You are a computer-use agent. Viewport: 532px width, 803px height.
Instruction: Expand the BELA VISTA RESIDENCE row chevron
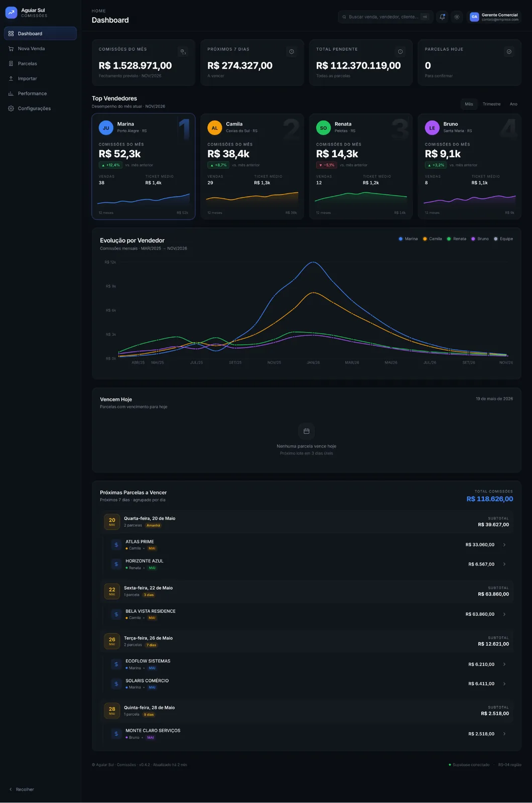[504, 614]
